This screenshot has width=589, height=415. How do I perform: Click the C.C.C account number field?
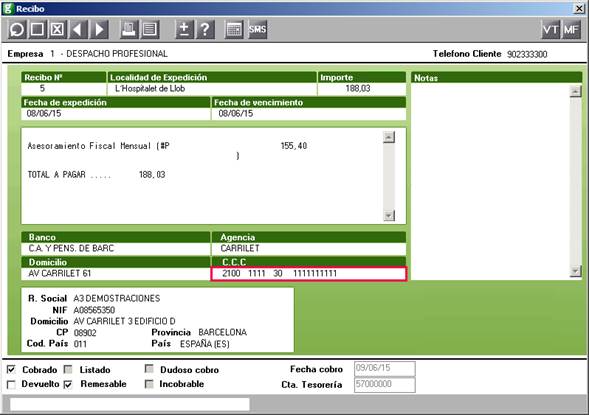click(x=309, y=274)
